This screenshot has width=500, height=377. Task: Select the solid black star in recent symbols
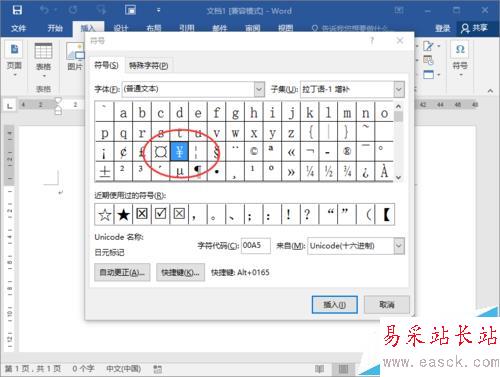tap(123, 214)
